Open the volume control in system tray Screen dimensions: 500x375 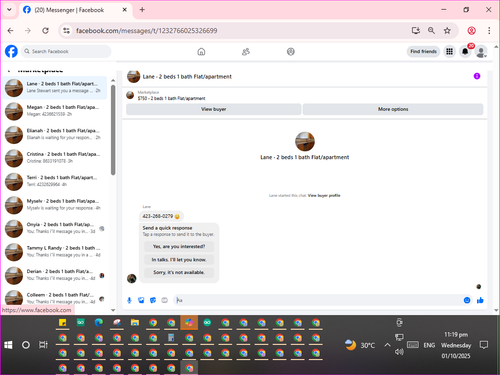[x=399, y=352]
